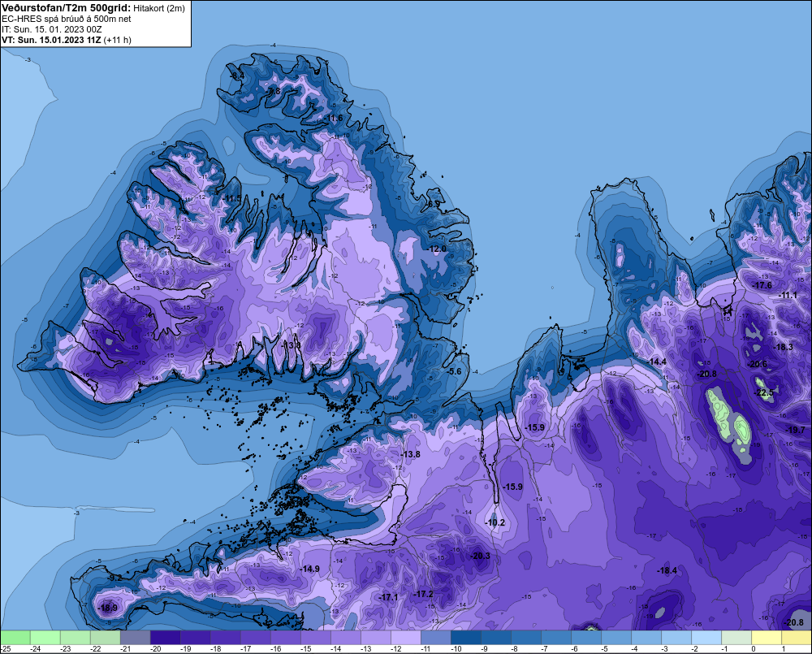Click the -19.7 temperature reading
Viewport: 812px width, 654px height.
pyautogui.click(x=796, y=430)
